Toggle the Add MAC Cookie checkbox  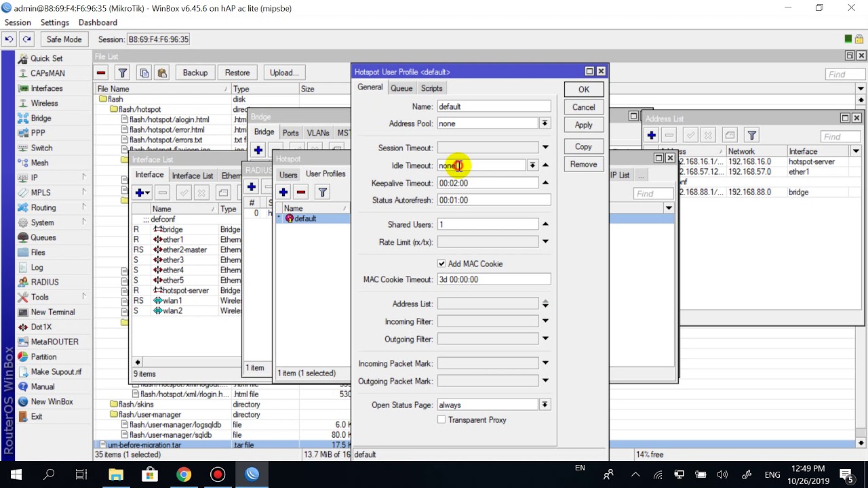click(441, 264)
